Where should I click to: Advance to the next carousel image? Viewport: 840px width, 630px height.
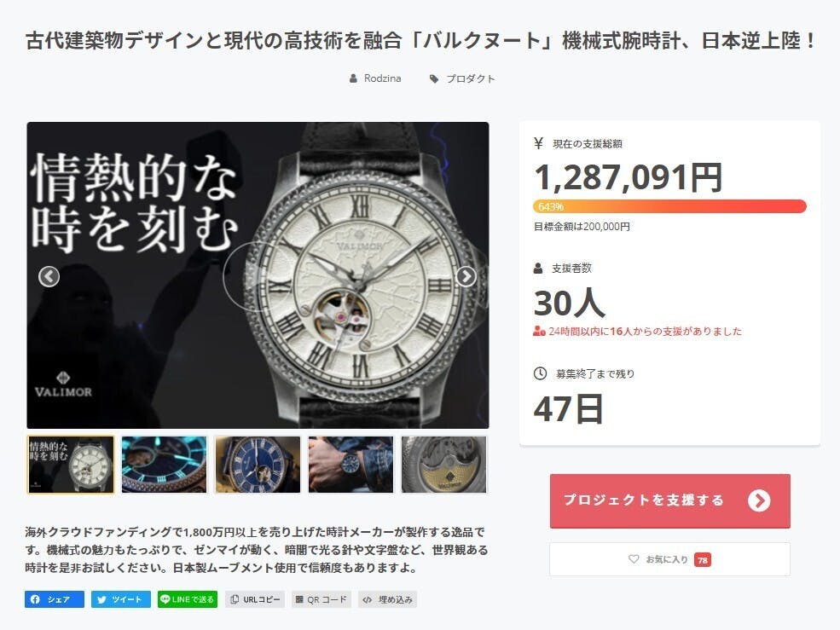pyautogui.click(x=466, y=276)
